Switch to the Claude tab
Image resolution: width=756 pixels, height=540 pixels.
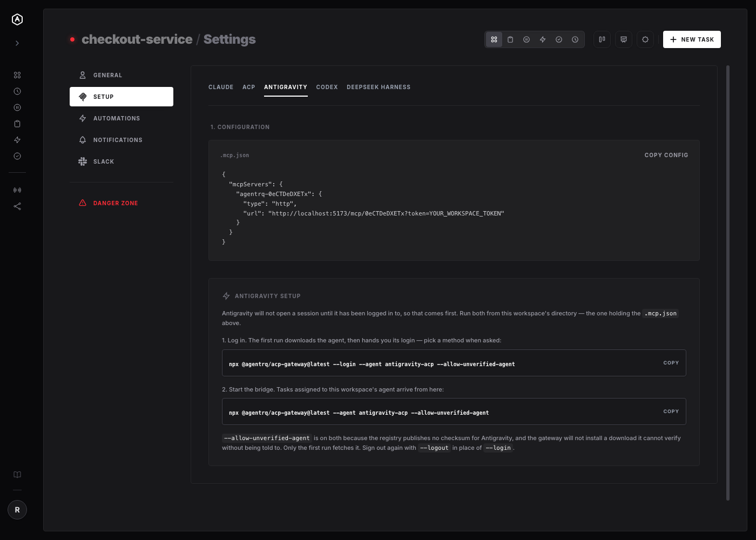click(x=221, y=87)
